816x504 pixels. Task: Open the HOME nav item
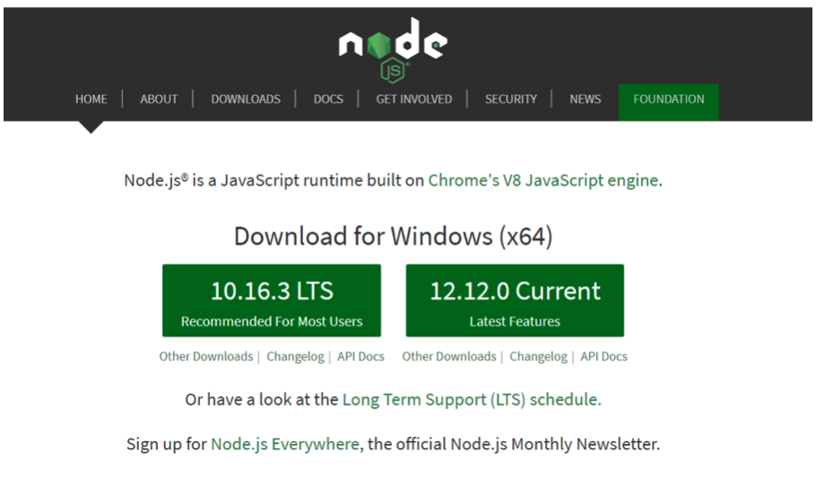(91, 99)
